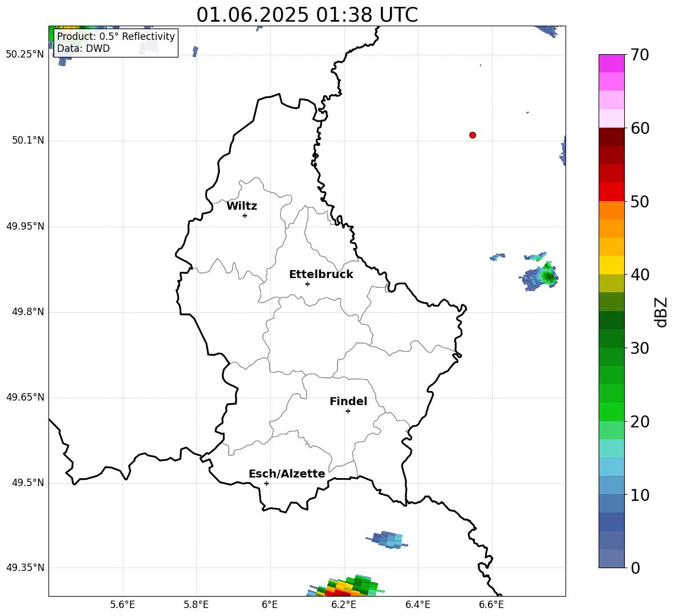Click the 5.8°E longitude label
The image size is (675, 616).
pyautogui.click(x=196, y=605)
